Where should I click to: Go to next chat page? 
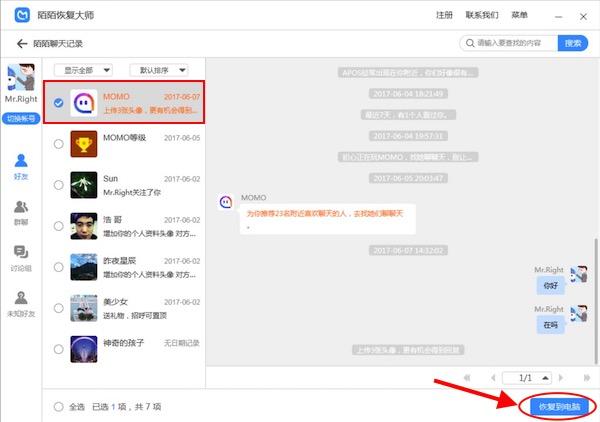tap(561, 378)
